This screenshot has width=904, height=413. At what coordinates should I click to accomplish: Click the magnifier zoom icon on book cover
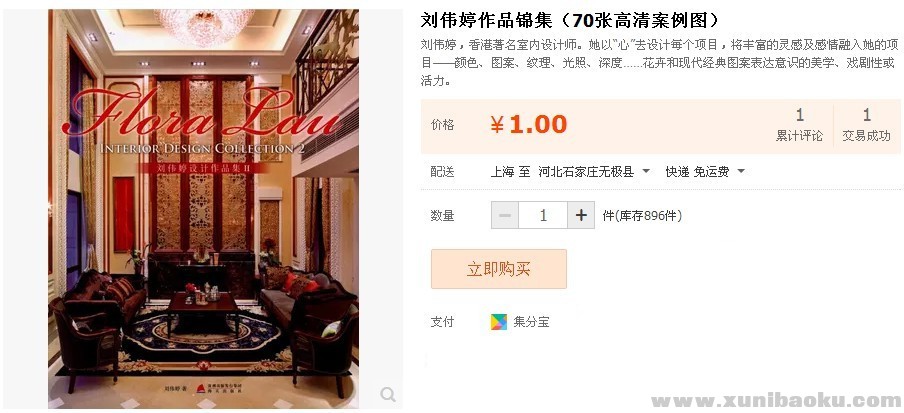tap(388, 394)
